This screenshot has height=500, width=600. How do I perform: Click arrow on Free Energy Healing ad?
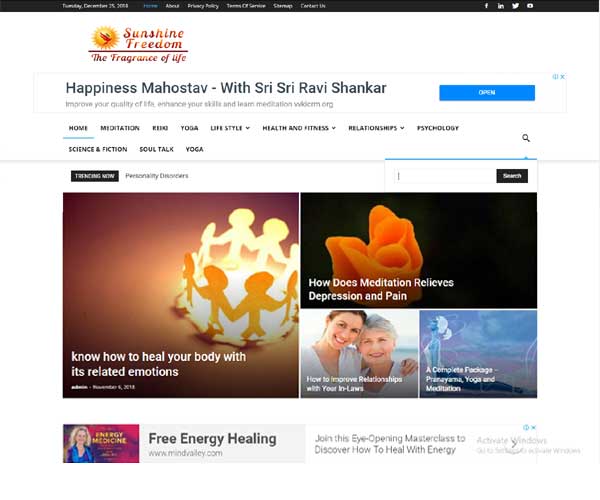[x=514, y=443]
